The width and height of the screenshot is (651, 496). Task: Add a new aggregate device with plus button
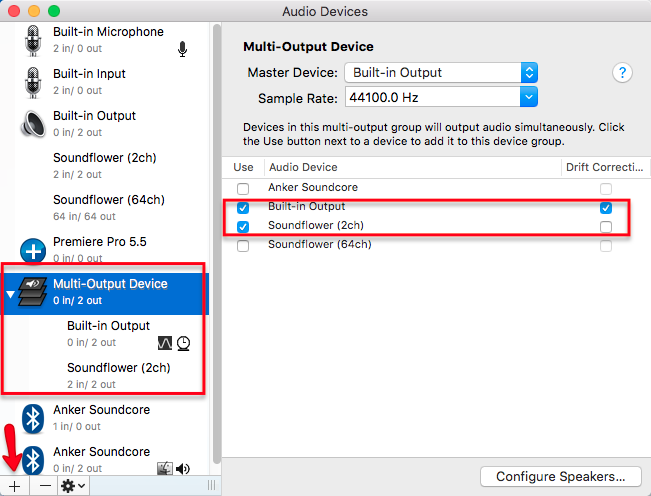tap(15, 486)
